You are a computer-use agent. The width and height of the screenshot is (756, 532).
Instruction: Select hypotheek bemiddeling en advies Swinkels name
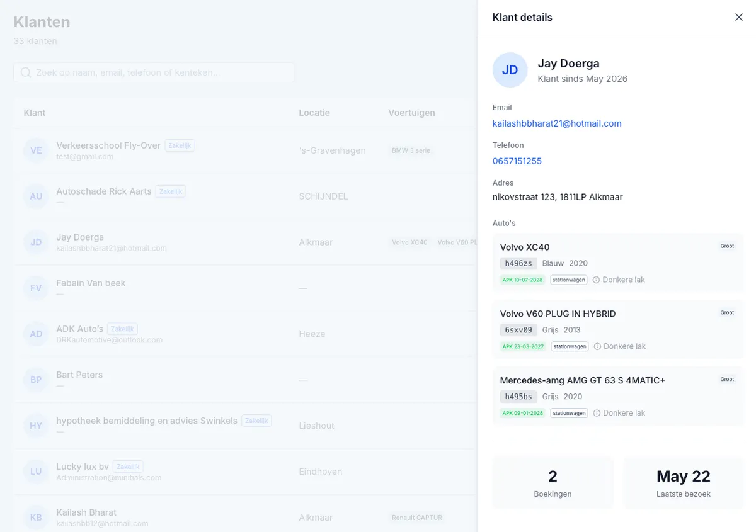pyautogui.click(x=147, y=421)
